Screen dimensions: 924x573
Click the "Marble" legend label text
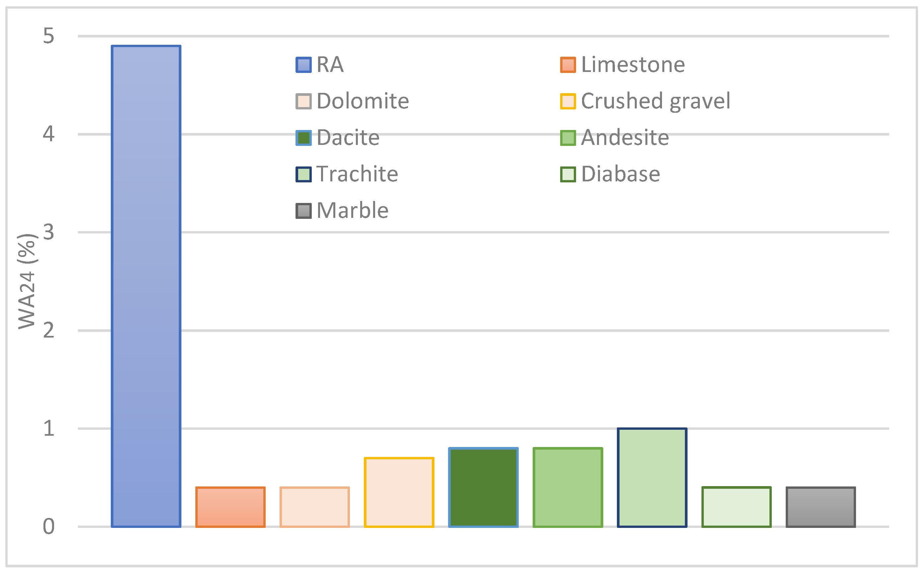353,211
